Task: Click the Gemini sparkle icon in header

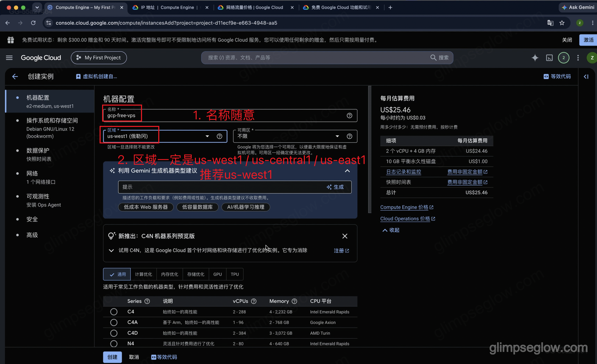Action: [x=535, y=58]
